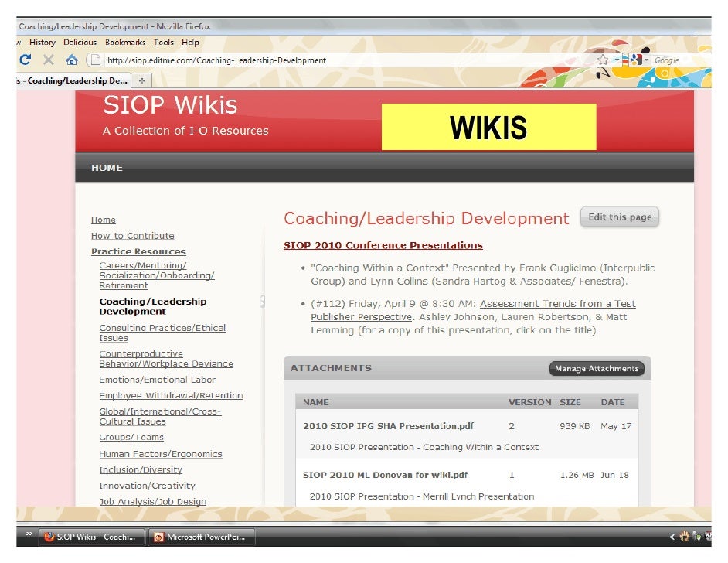
Task: Switch to Microsoft PowerPoint taskbar button
Action: pos(202,537)
